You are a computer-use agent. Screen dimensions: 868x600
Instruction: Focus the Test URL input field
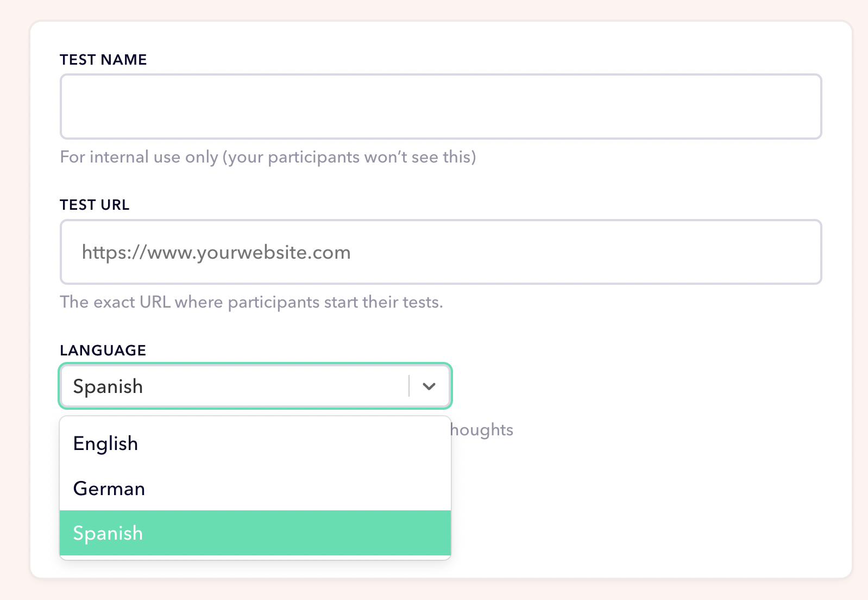pos(440,252)
